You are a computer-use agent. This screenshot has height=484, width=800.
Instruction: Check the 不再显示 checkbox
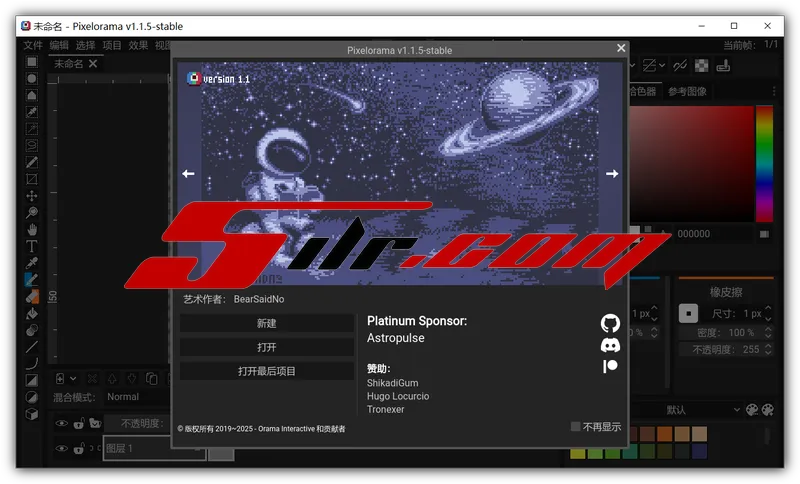coord(576,426)
